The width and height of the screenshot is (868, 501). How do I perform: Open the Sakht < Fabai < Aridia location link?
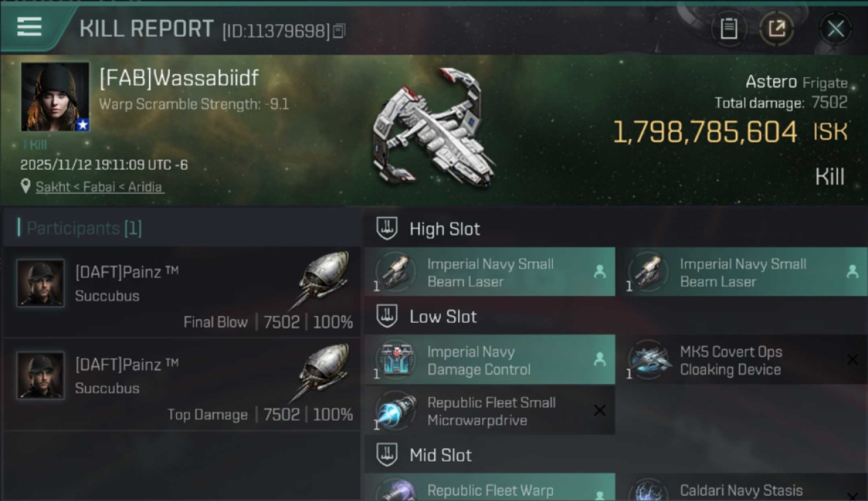point(99,187)
